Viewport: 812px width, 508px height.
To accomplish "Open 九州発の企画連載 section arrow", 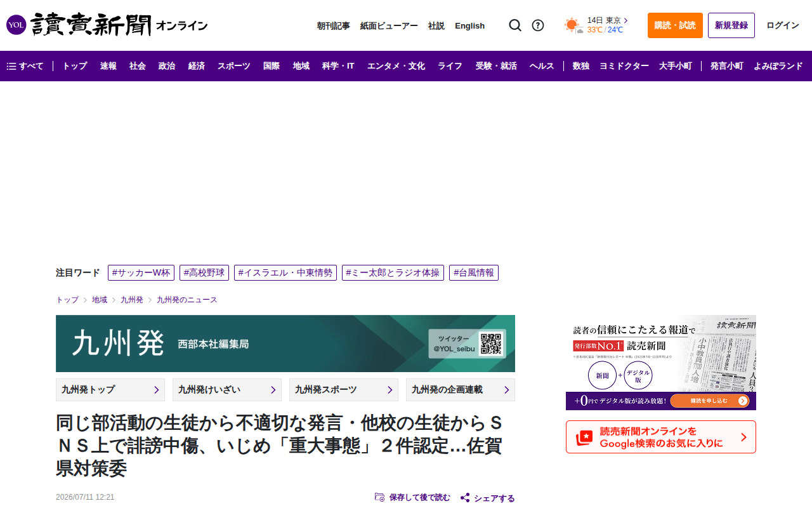I will tap(506, 390).
